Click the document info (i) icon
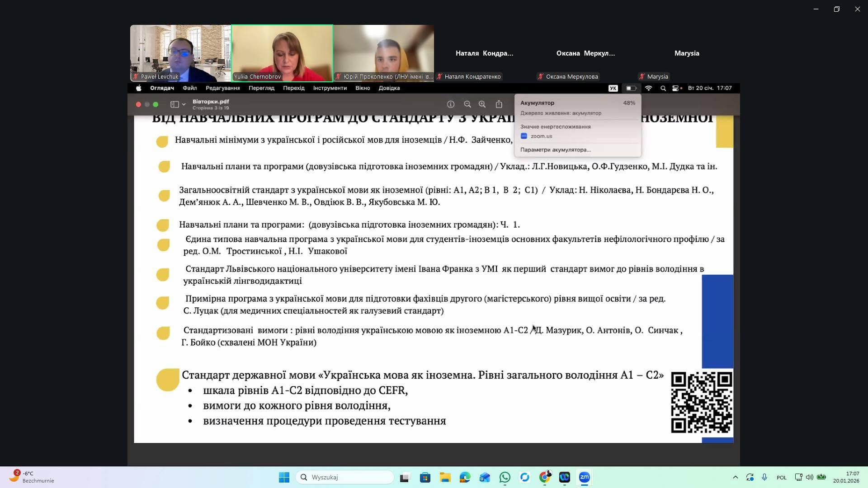 click(x=451, y=104)
